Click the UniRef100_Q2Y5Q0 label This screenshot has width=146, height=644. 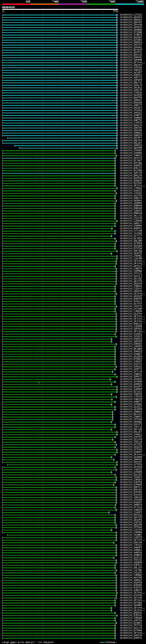[131, 603]
